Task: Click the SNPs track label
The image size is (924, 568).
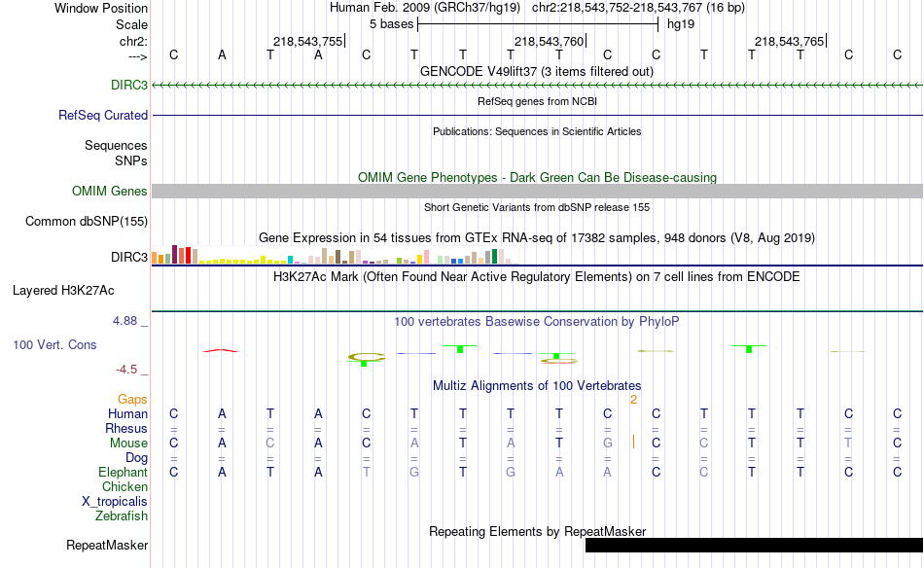Action: (131, 160)
